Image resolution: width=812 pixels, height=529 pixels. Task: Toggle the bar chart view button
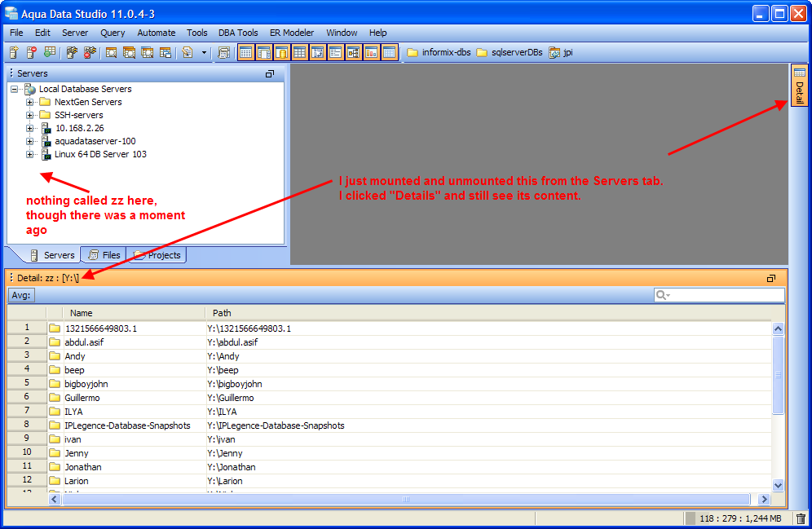tap(371, 52)
